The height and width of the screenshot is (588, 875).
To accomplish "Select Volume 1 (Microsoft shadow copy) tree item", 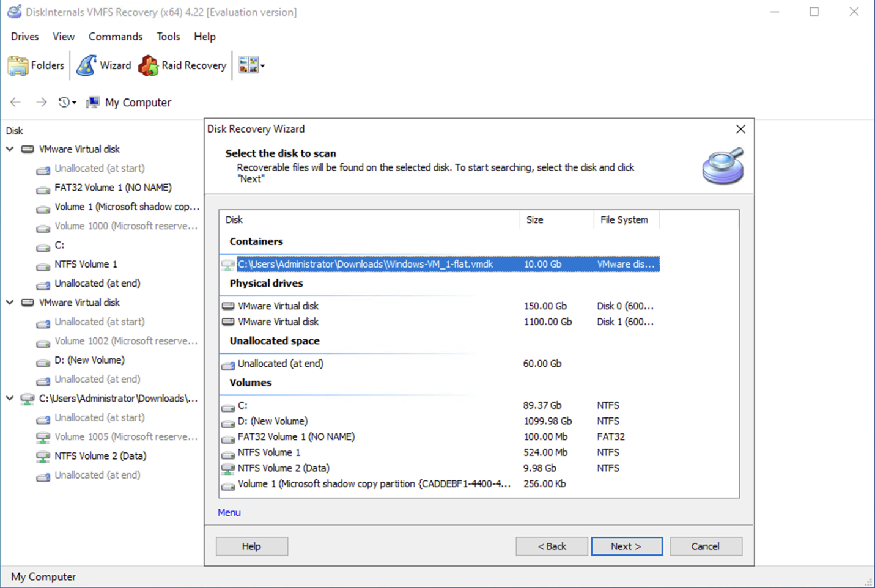I will [127, 207].
